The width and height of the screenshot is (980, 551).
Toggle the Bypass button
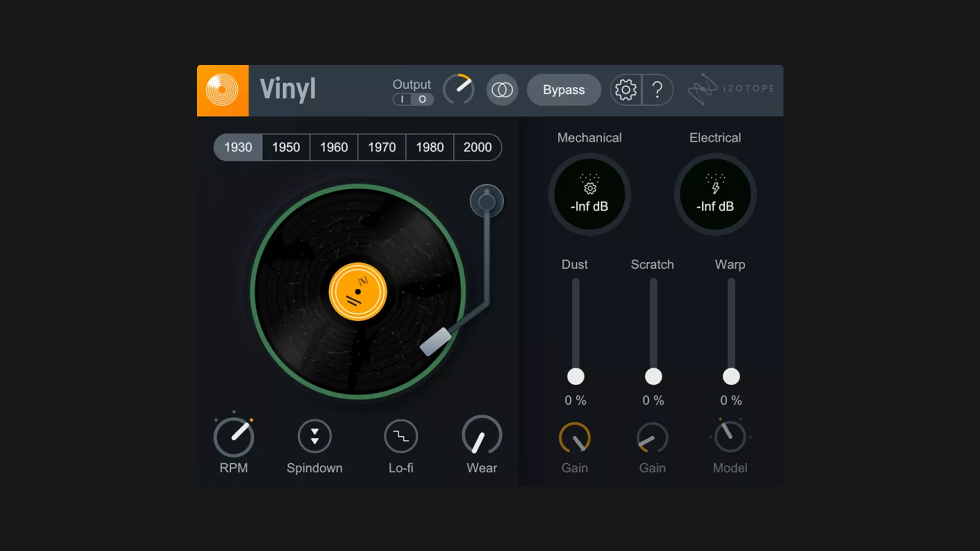(x=564, y=90)
